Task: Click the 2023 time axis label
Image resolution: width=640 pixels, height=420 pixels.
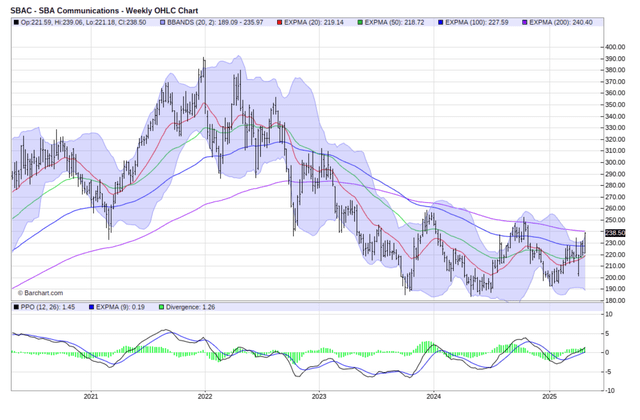Action: (319, 396)
